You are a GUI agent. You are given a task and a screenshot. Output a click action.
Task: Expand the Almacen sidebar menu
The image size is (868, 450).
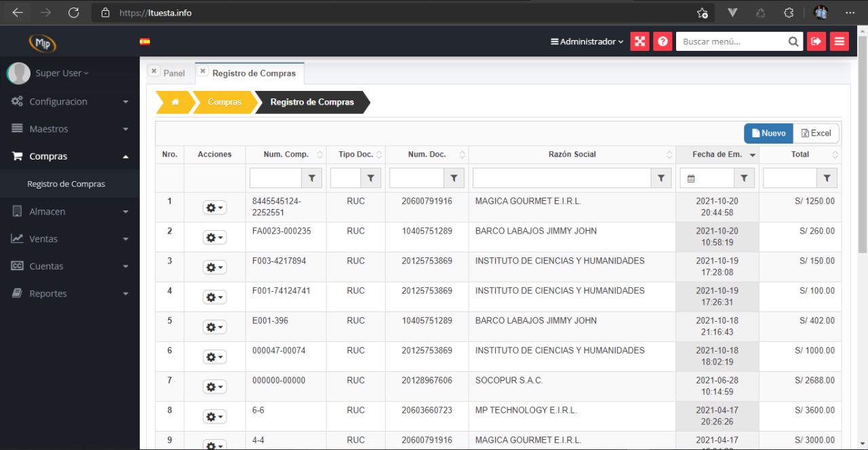pos(70,212)
